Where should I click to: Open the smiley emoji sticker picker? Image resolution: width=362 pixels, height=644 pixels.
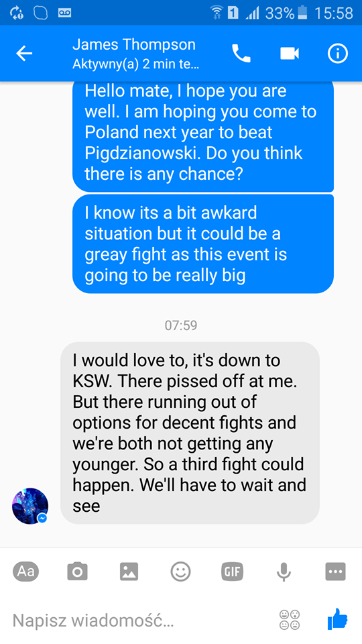click(x=180, y=571)
